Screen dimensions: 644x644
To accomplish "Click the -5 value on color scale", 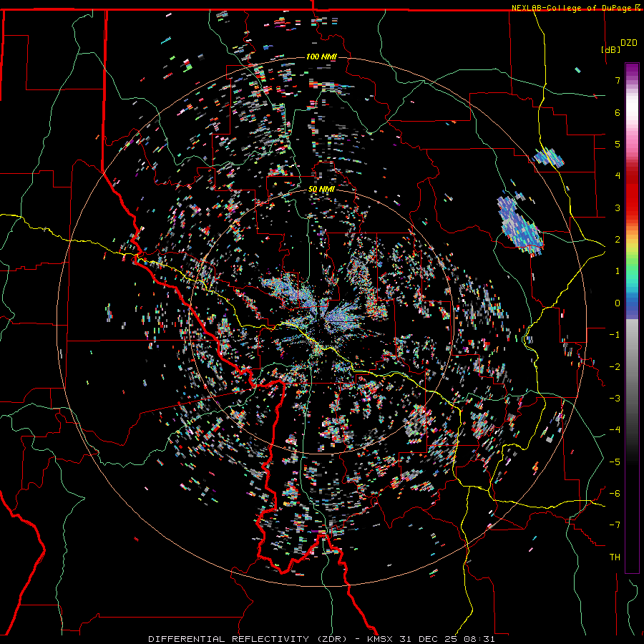I will pos(615,462).
